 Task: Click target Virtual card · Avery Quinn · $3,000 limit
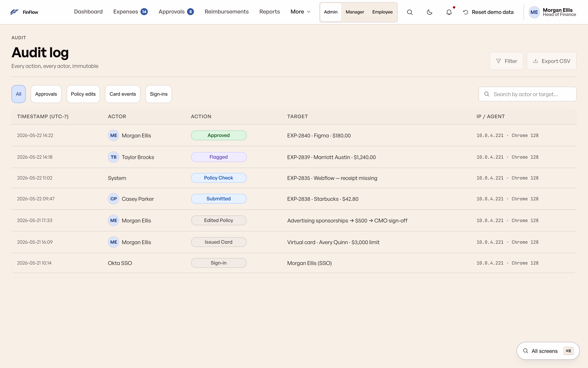(x=333, y=242)
